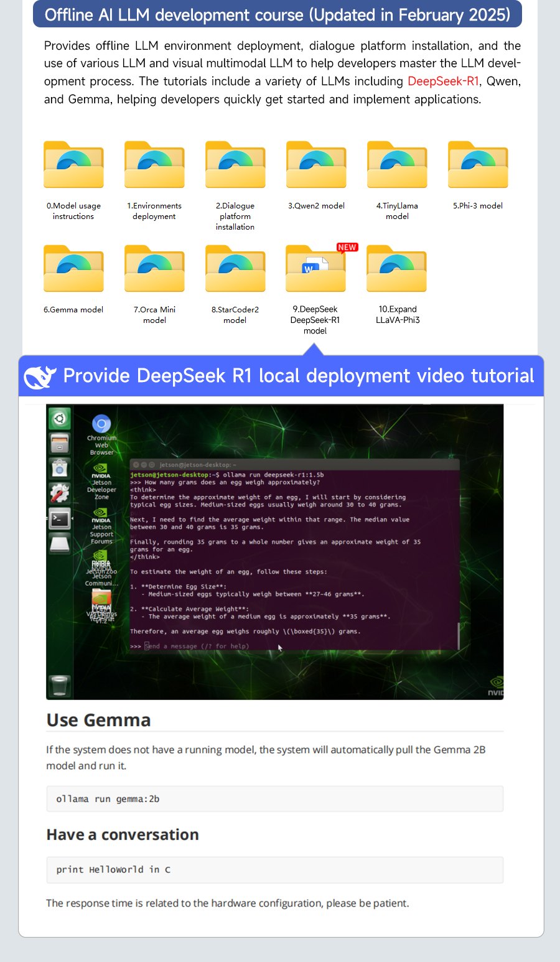The height and width of the screenshot is (962, 560).
Task: Click the terminal window scrollbar
Action: (459, 635)
